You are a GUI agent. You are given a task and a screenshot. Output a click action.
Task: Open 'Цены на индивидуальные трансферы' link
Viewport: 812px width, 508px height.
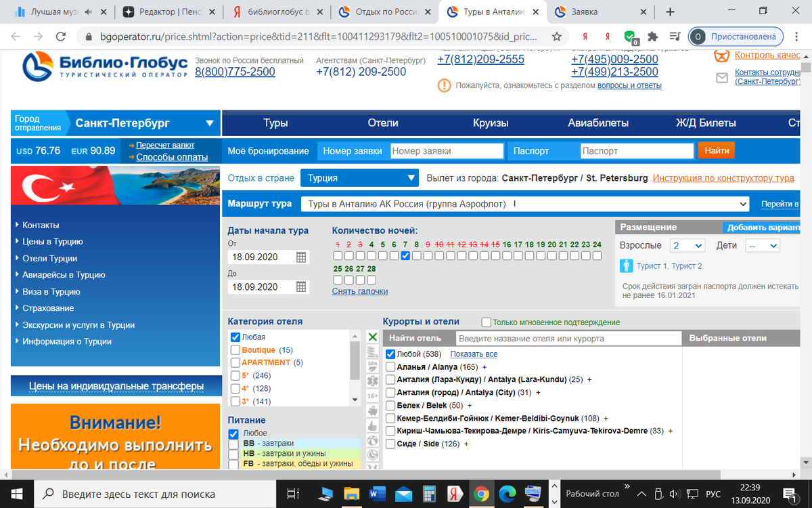[116, 386]
